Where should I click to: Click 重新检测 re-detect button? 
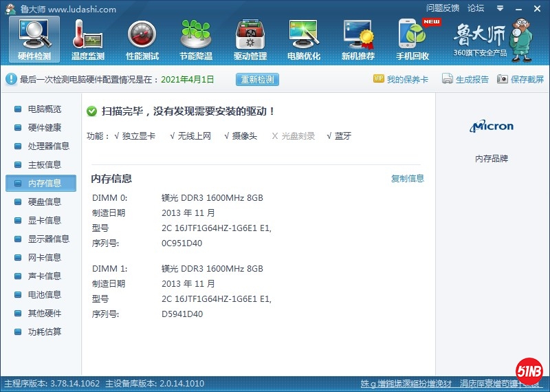point(258,79)
